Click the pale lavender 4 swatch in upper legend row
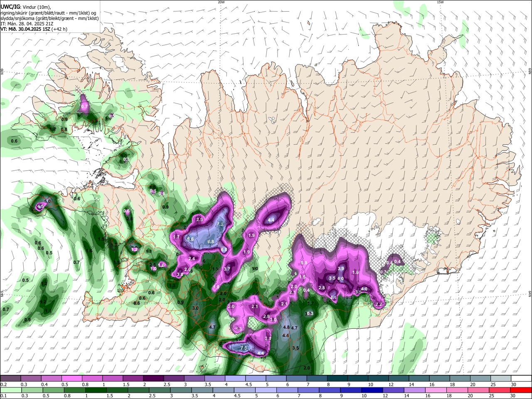Image resolution: width=532 pixels, height=399 pixels. [235, 378]
